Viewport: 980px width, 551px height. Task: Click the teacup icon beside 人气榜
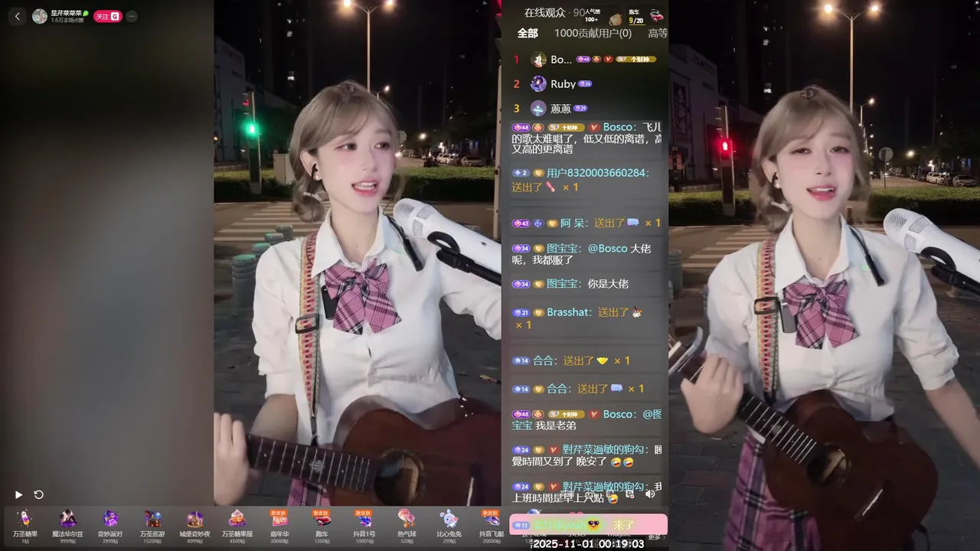[615, 18]
